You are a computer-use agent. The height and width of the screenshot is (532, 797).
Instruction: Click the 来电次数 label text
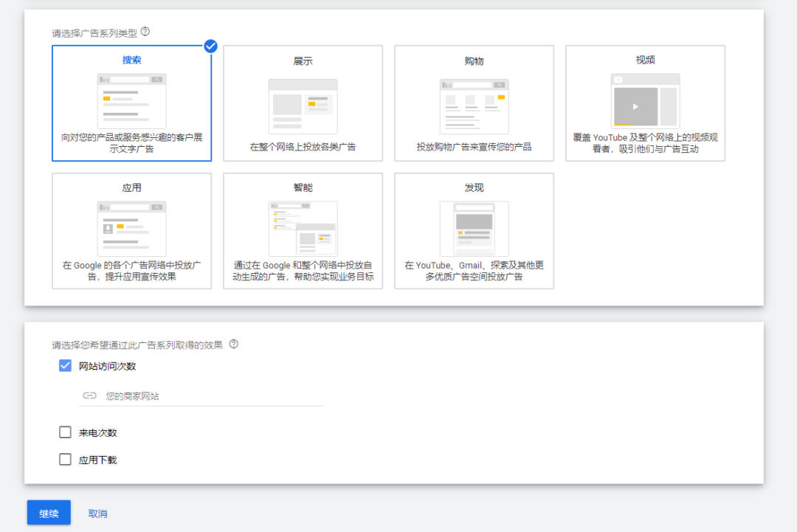pyautogui.click(x=97, y=433)
